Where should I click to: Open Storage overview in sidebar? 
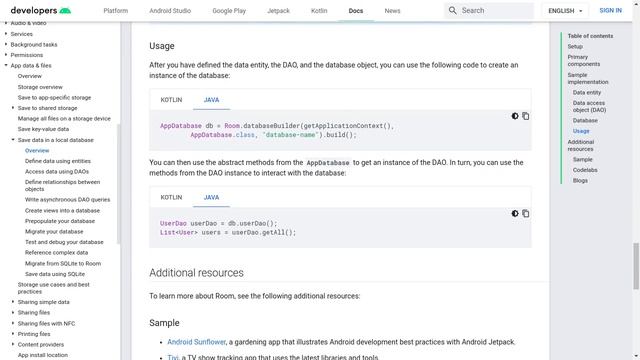click(40, 87)
